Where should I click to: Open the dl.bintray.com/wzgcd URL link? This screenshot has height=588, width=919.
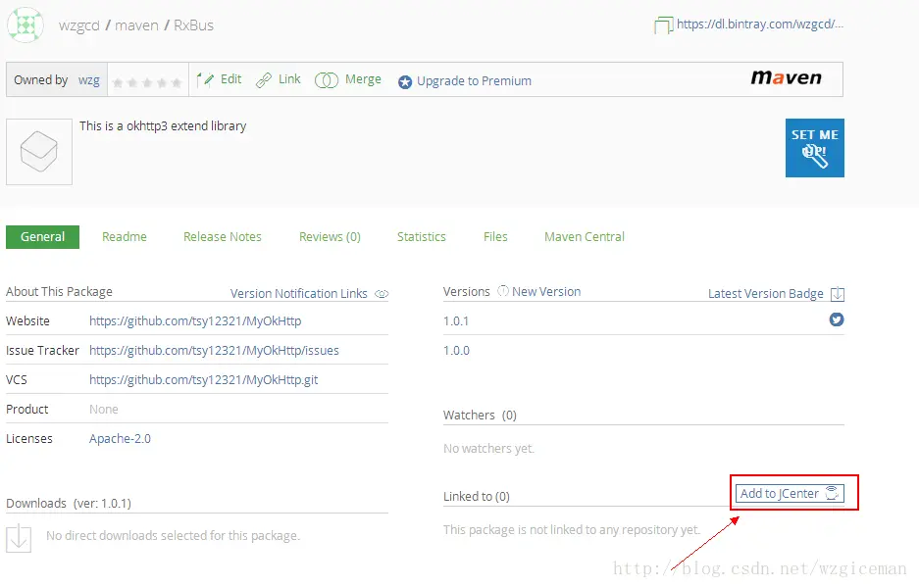(x=760, y=24)
